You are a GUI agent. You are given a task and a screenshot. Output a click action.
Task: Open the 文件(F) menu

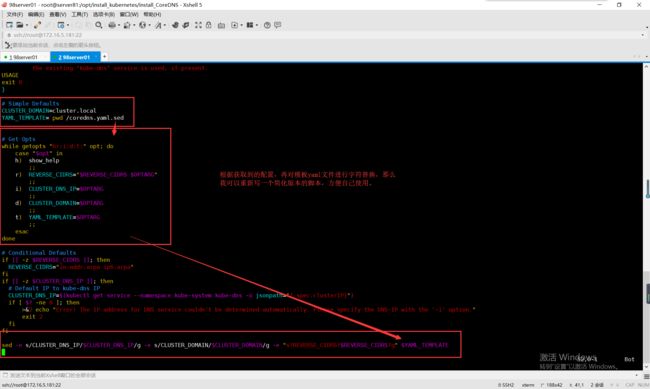click(15, 14)
